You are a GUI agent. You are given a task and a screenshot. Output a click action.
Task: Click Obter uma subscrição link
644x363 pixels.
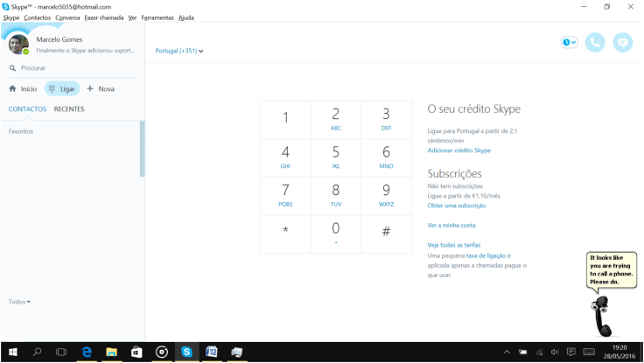(456, 206)
